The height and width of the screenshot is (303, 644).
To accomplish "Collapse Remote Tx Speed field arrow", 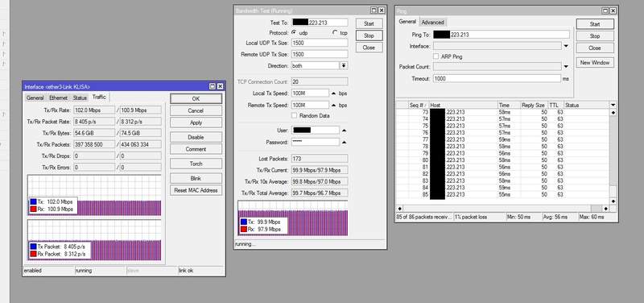I will (333, 106).
